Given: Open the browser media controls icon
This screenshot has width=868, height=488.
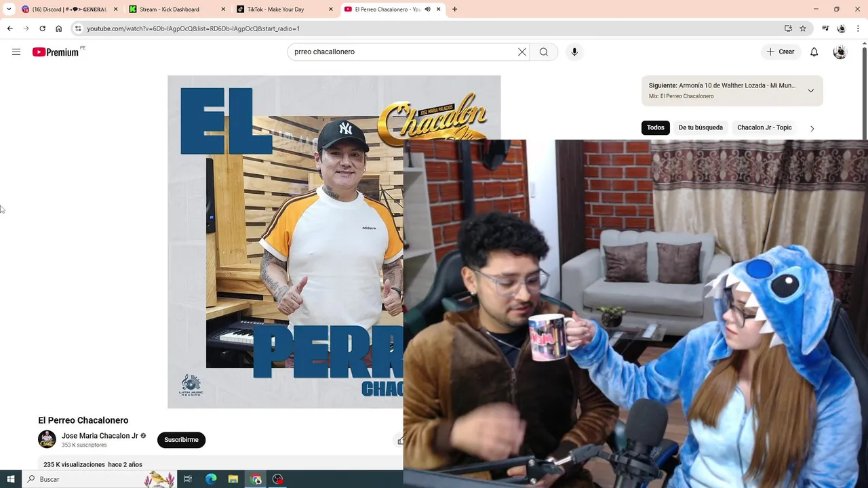Looking at the screenshot, I should pos(825,28).
